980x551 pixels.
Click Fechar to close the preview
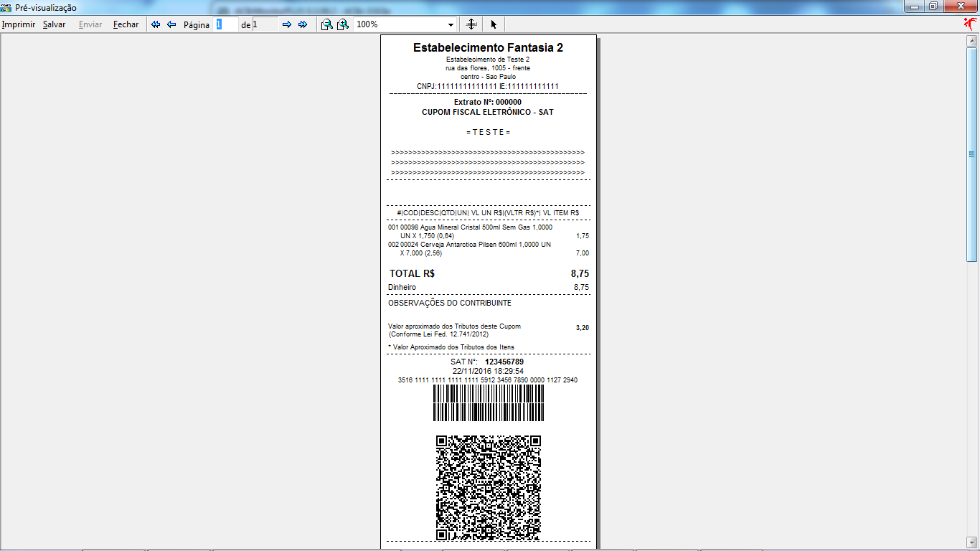[126, 24]
